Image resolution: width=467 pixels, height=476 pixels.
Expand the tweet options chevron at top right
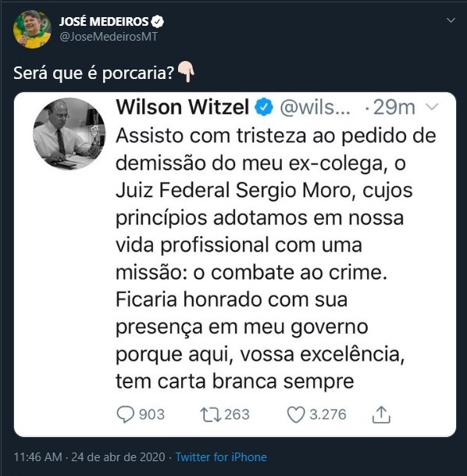(451, 20)
